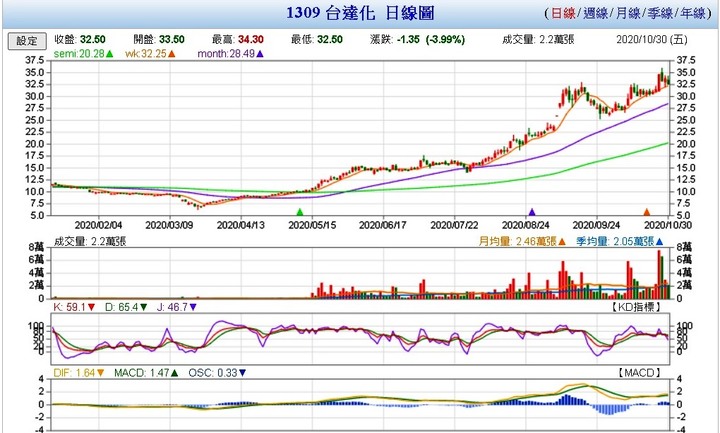Viewport: 720px width, 433px height.
Task: Click the 【KD指標】 panel label
Action: click(636, 307)
